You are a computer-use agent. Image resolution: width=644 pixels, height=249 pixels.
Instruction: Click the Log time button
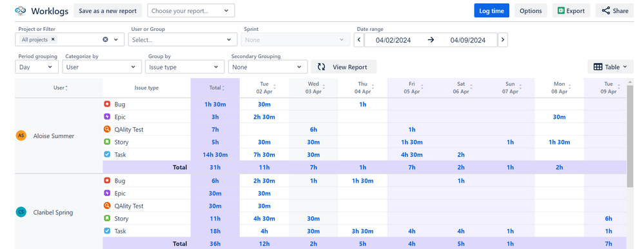(492, 11)
